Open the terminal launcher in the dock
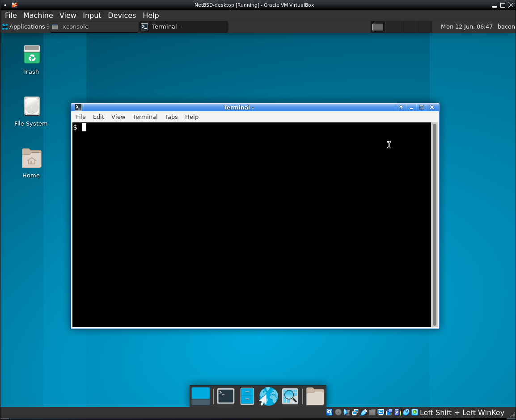516x420 pixels. [x=226, y=396]
